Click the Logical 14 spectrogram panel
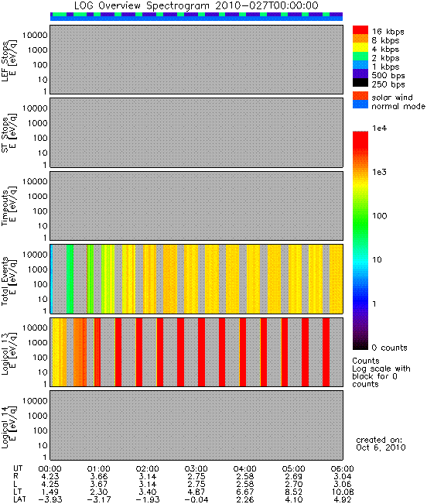Viewport: 427px width, 504px height. 196,425
